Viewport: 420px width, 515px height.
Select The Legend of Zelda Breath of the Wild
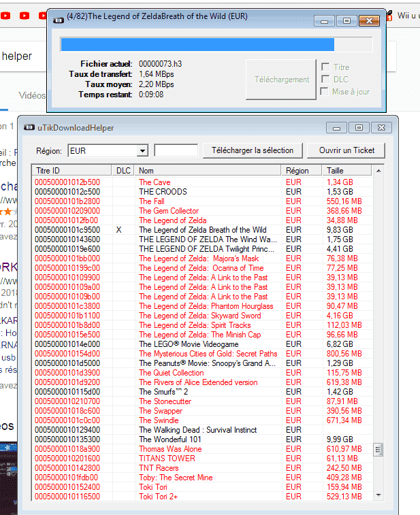pyautogui.click(x=202, y=229)
